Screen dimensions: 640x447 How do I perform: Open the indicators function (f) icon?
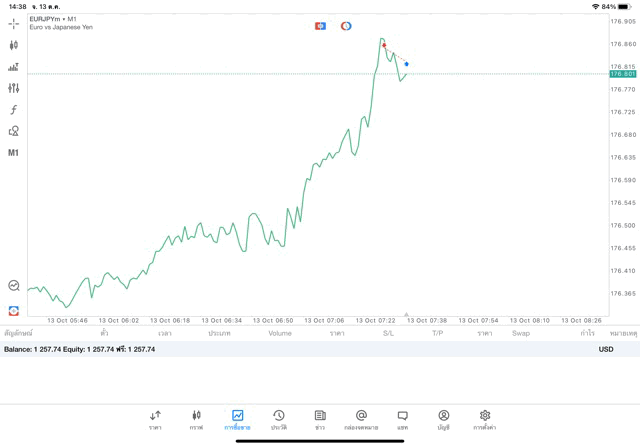click(13, 110)
